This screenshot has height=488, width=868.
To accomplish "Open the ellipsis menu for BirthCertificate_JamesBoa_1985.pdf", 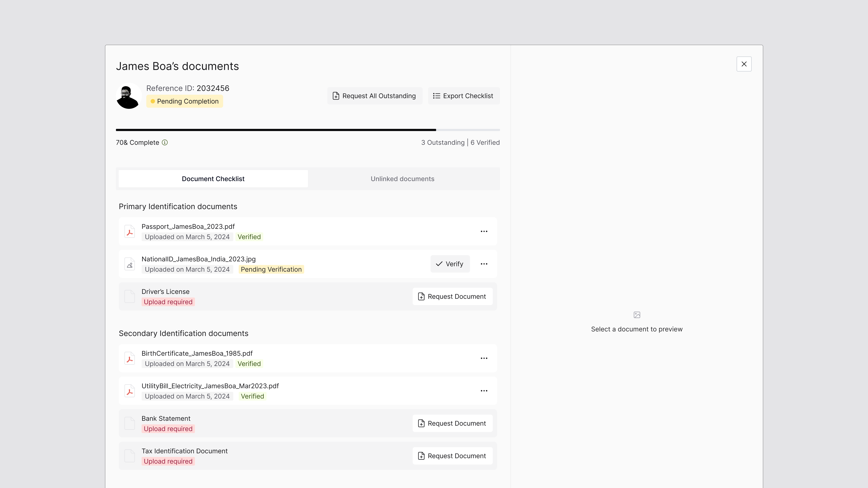I will (x=484, y=358).
